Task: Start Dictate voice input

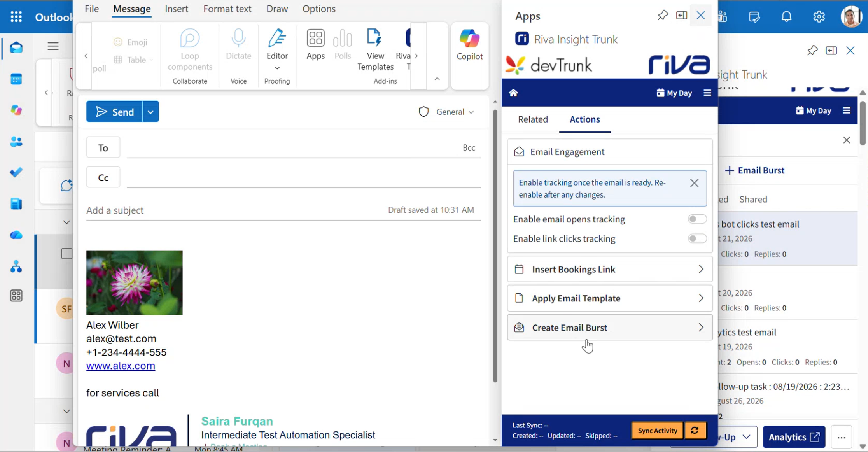Action: click(x=238, y=44)
